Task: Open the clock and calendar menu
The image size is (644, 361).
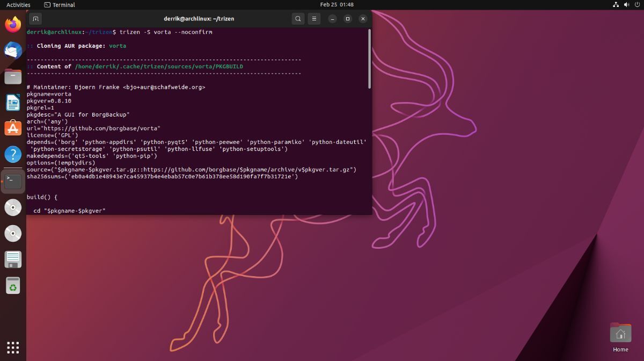Action: pos(337,4)
